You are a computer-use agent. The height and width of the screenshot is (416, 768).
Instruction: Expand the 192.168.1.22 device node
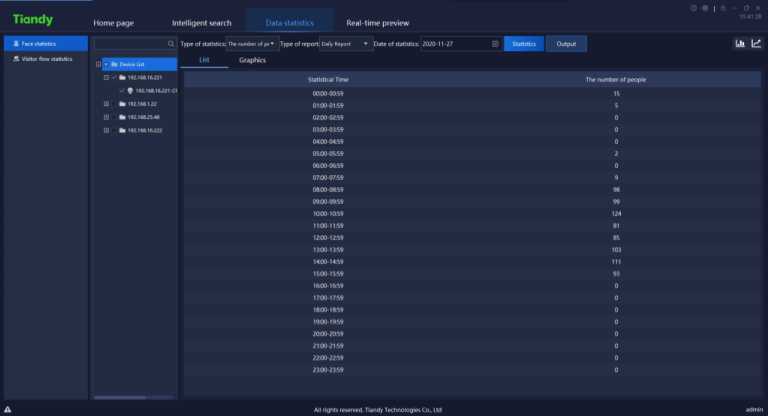pyautogui.click(x=107, y=103)
